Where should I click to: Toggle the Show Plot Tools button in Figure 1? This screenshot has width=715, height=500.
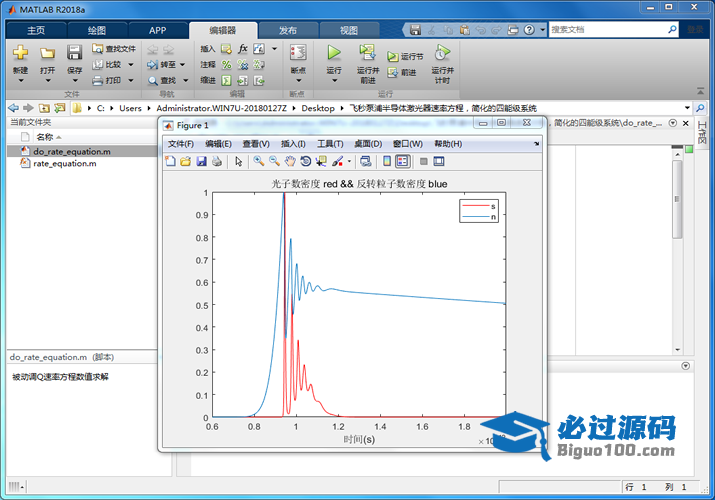coord(439,161)
